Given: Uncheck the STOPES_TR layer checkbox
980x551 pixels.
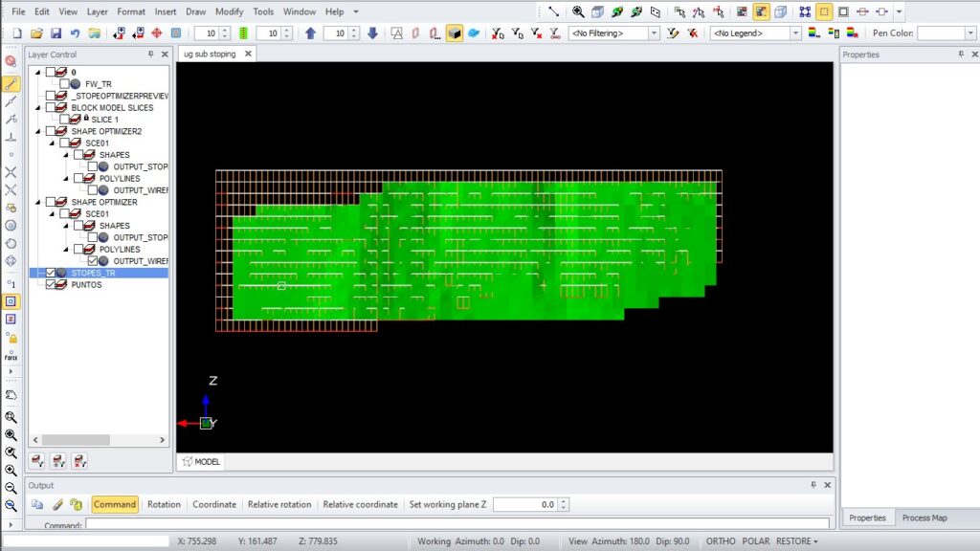Looking at the screenshot, I should [x=51, y=273].
